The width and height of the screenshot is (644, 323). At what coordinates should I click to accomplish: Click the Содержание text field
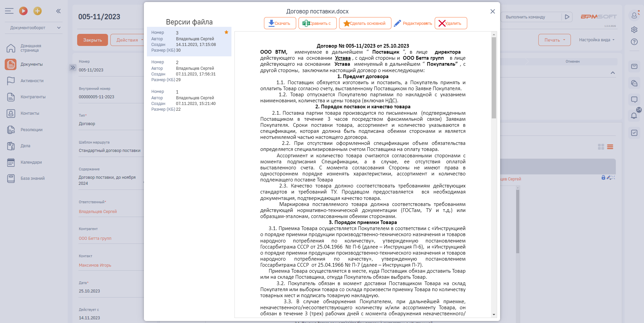(111, 180)
